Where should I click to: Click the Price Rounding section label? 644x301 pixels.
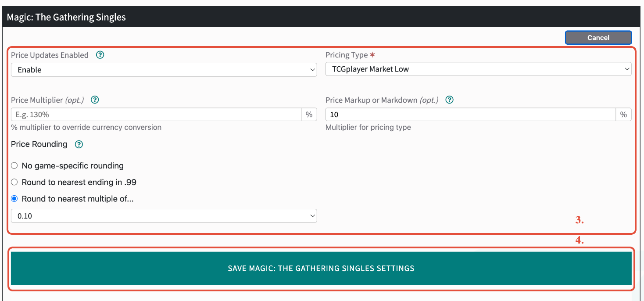[x=39, y=144]
